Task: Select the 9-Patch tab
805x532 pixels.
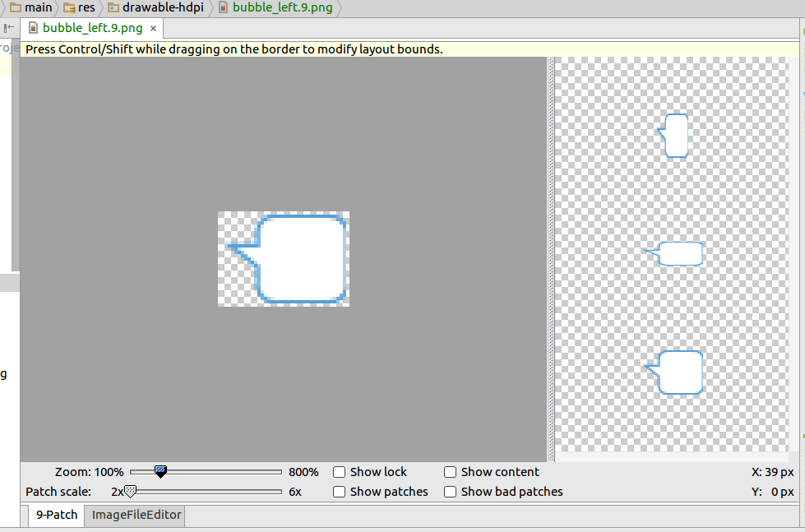Action: pos(57,515)
